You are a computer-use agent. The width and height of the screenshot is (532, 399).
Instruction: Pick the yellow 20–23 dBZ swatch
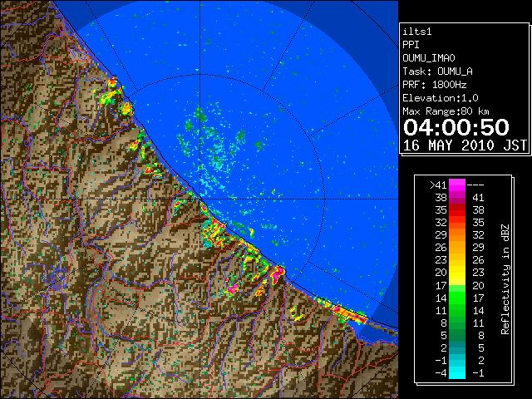[x=457, y=273]
